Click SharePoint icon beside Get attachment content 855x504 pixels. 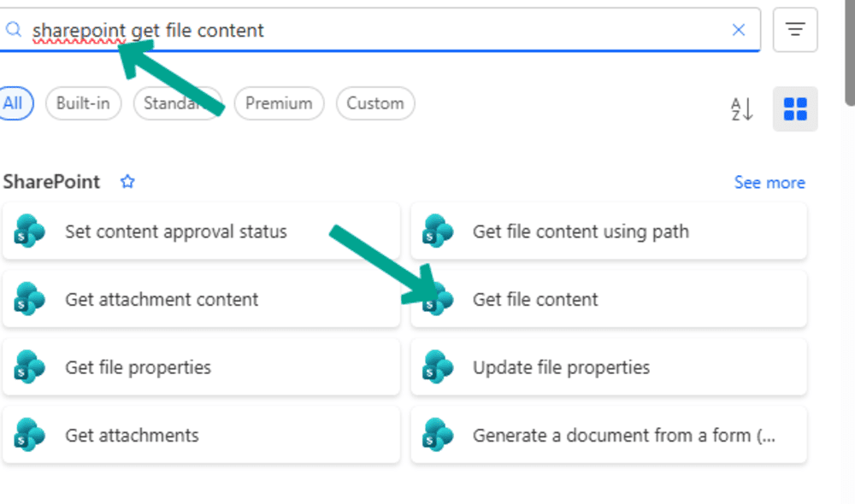pyautogui.click(x=29, y=299)
